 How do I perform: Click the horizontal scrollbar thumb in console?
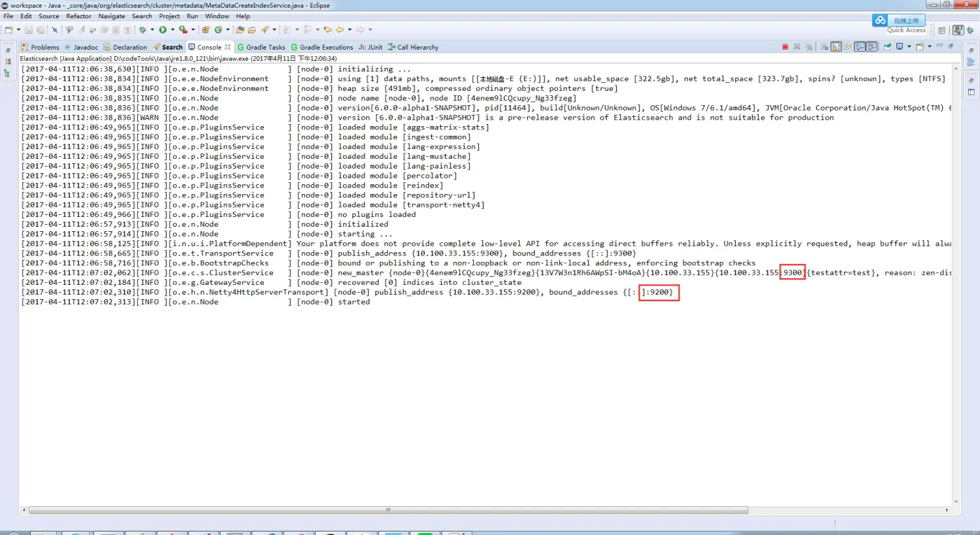coord(388,510)
